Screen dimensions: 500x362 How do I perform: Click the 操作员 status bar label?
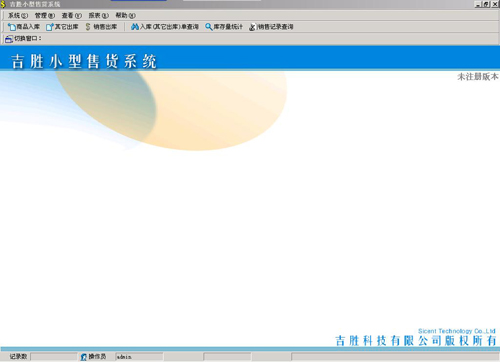(x=97, y=357)
